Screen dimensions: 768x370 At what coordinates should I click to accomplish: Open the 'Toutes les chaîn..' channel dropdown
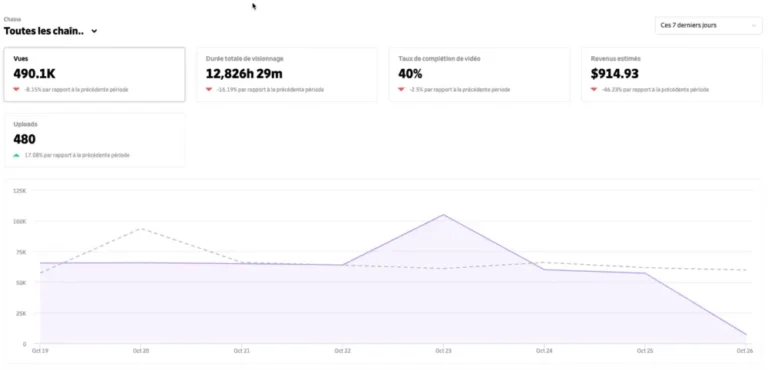(x=51, y=31)
